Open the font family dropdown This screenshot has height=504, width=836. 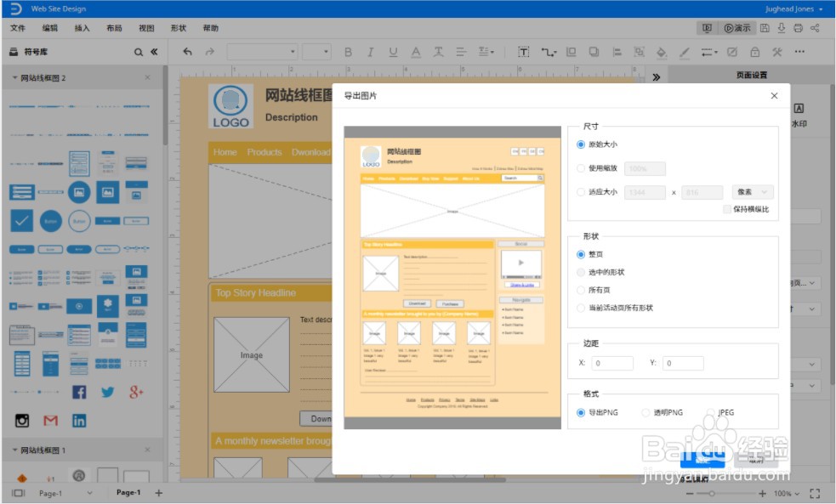[262, 52]
